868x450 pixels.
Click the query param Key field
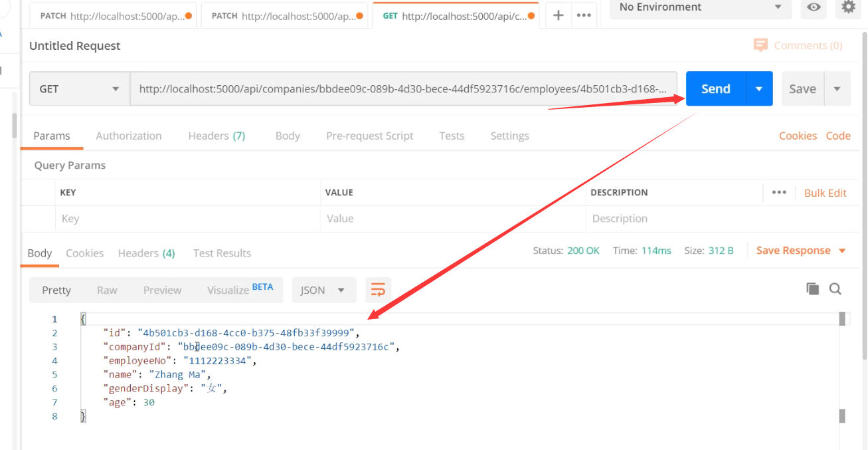pos(187,219)
